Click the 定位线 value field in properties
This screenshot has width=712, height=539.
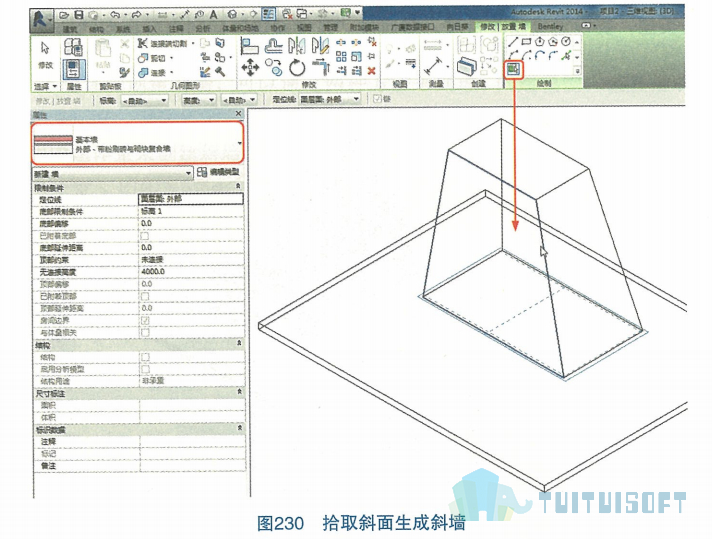pyautogui.click(x=191, y=198)
